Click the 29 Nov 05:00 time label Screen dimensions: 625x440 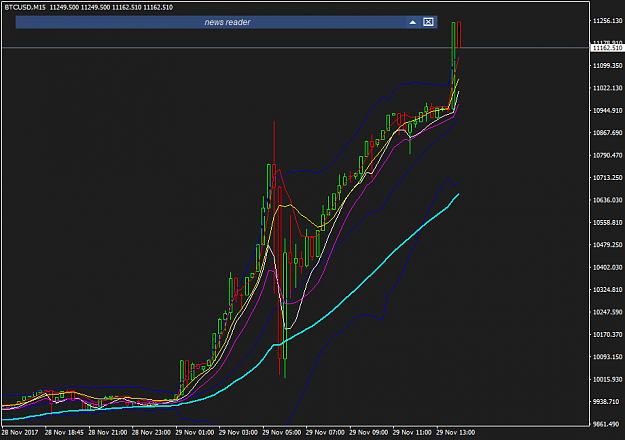281,432
